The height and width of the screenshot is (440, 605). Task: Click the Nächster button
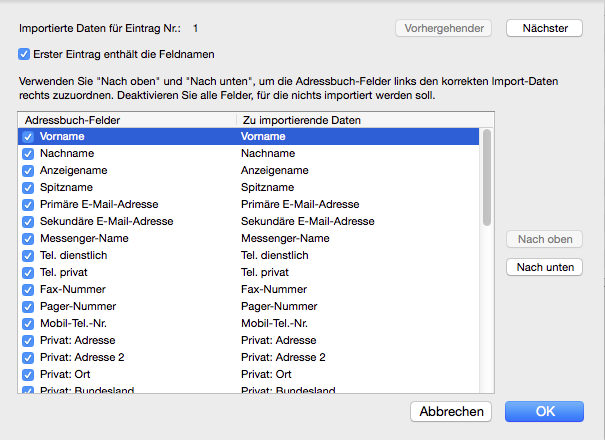[x=544, y=28]
